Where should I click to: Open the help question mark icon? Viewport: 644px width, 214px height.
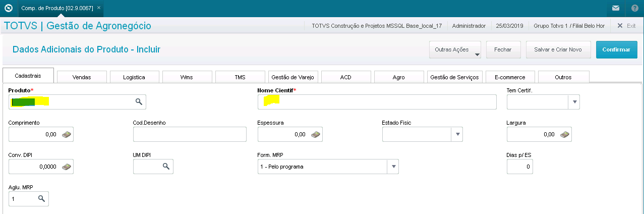pos(635,8)
